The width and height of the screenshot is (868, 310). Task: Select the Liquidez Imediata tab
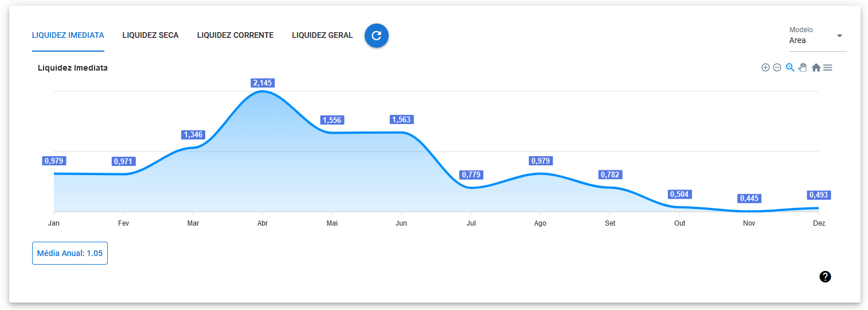pos(68,36)
